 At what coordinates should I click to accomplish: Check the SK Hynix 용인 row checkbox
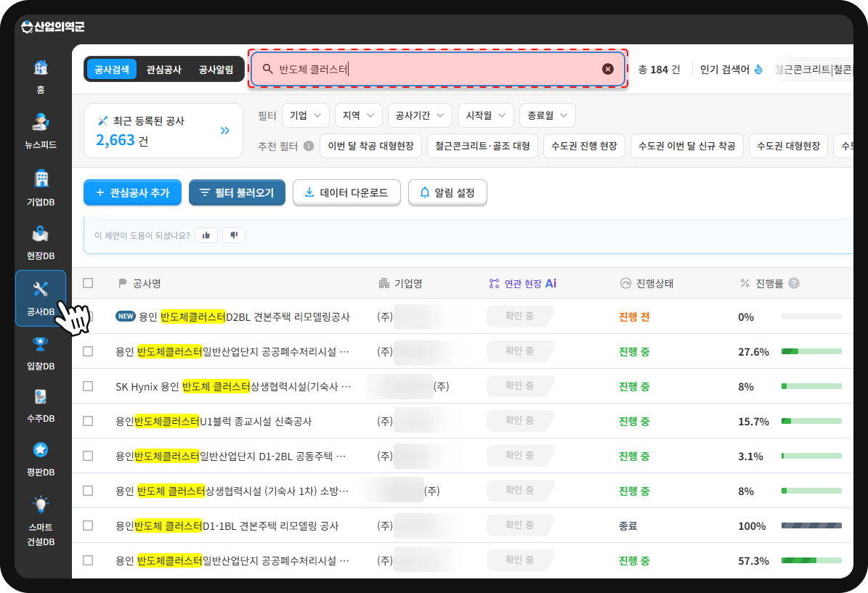point(88,386)
